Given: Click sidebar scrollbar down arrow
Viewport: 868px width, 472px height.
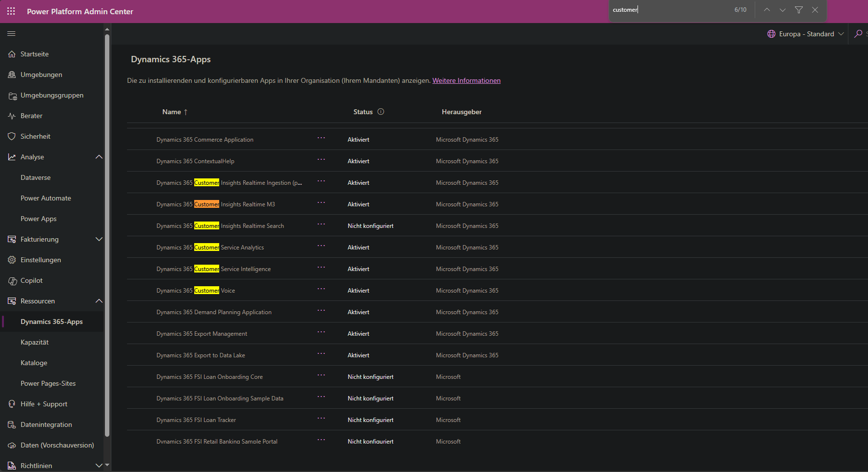Looking at the screenshot, I should tap(107, 465).
